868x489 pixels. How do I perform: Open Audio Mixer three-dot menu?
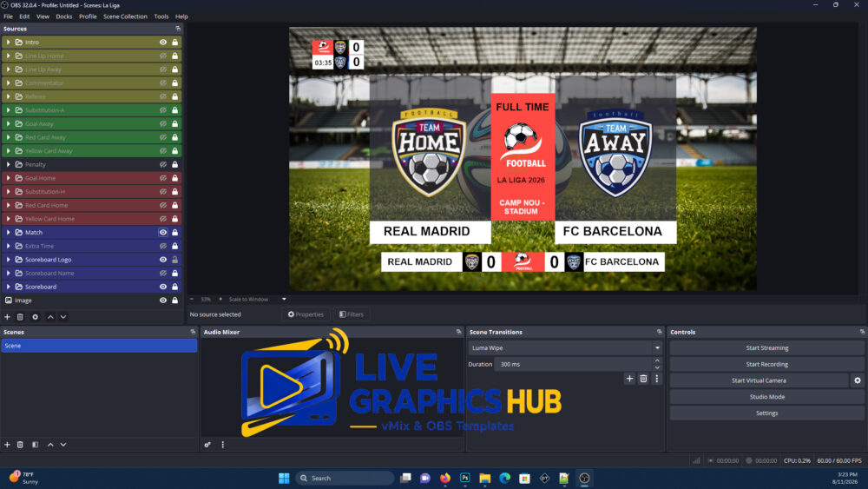coord(223,444)
